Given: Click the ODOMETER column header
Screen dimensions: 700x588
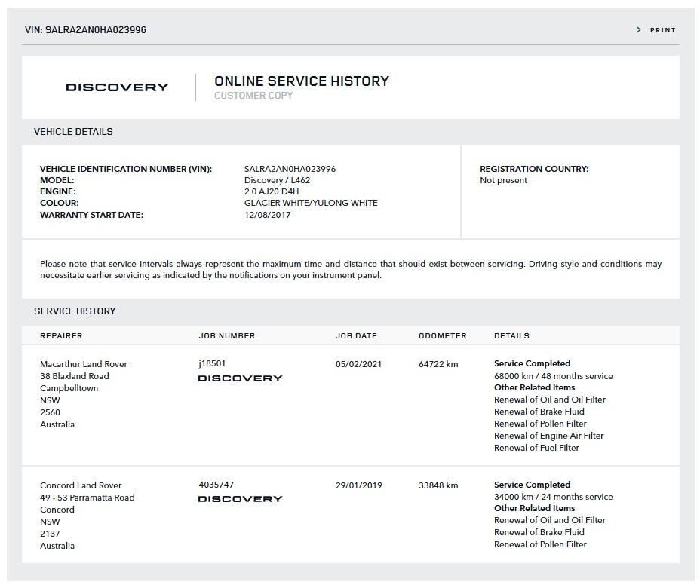Looking at the screenshot, I should pyautogui.click(x=443, y=336).
